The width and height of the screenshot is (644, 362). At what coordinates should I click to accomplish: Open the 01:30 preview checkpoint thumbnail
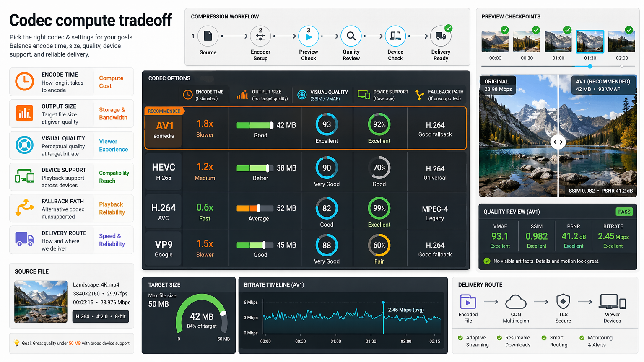(590, 41)
